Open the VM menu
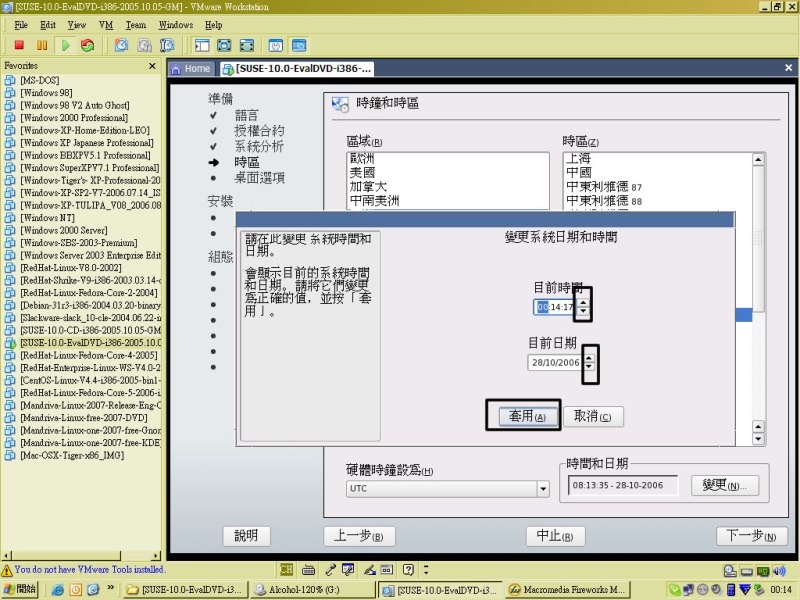This screenshot has height=600, width=800. 106,25
